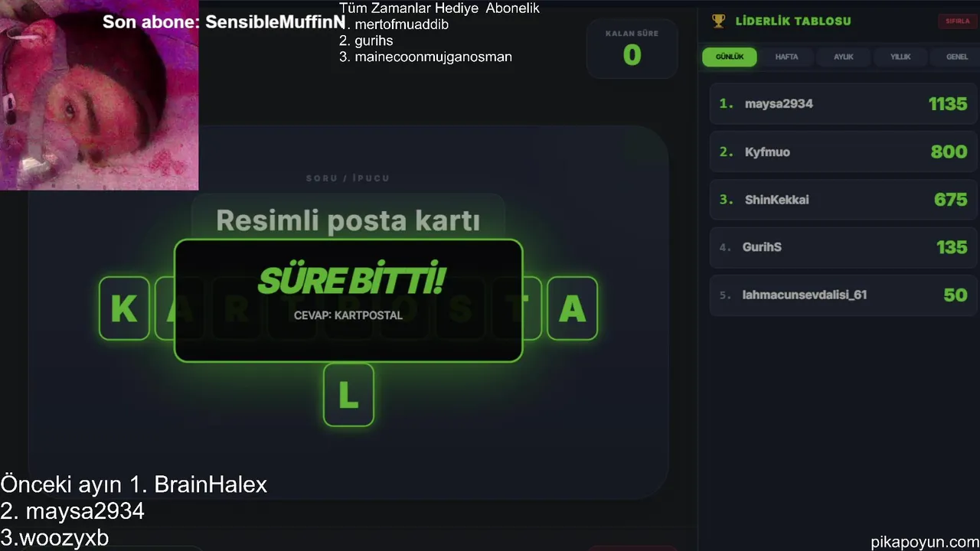
Task: Click the Kyfmuo leaderboard entry
Action: (843, 152)
